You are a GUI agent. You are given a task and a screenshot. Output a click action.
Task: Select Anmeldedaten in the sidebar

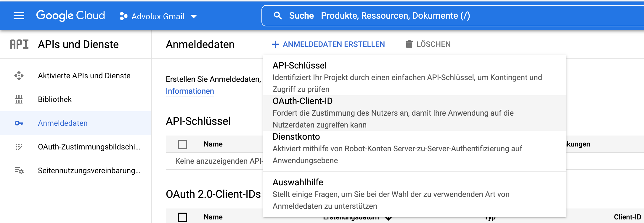[76, 123]
